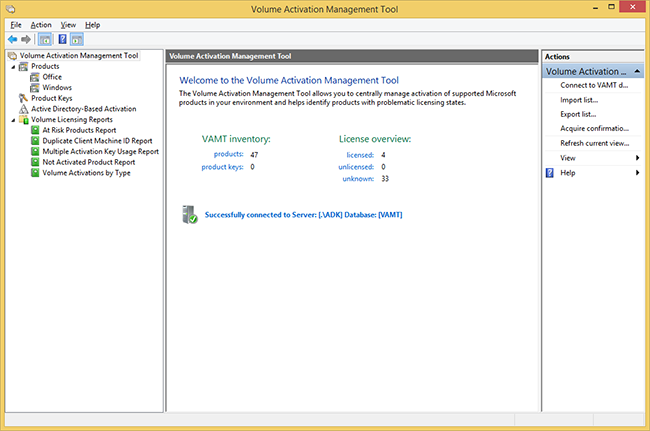This screenshot has width=650, height=431.
Task: Collapse the Volume Licensing Reports node
Action: coord(12,120)
